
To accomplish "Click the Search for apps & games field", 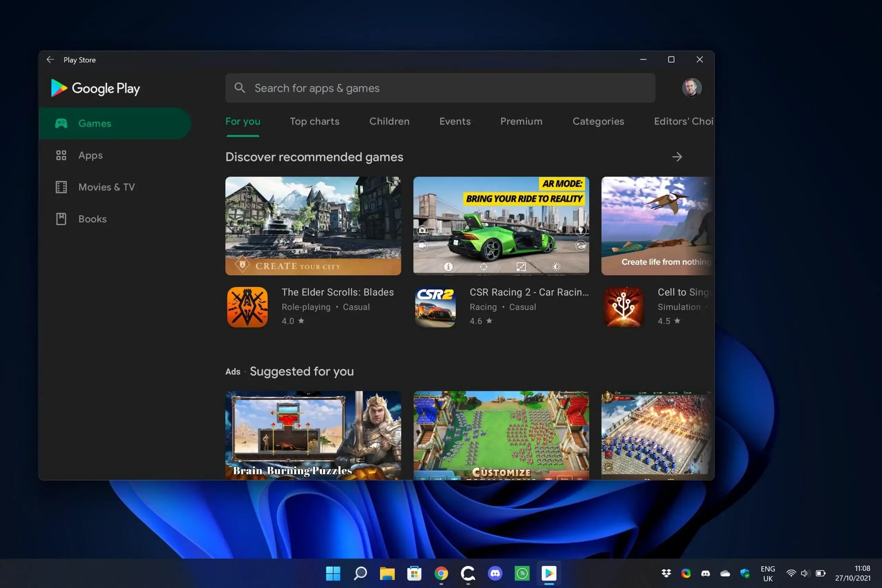I will click(440, 88).
